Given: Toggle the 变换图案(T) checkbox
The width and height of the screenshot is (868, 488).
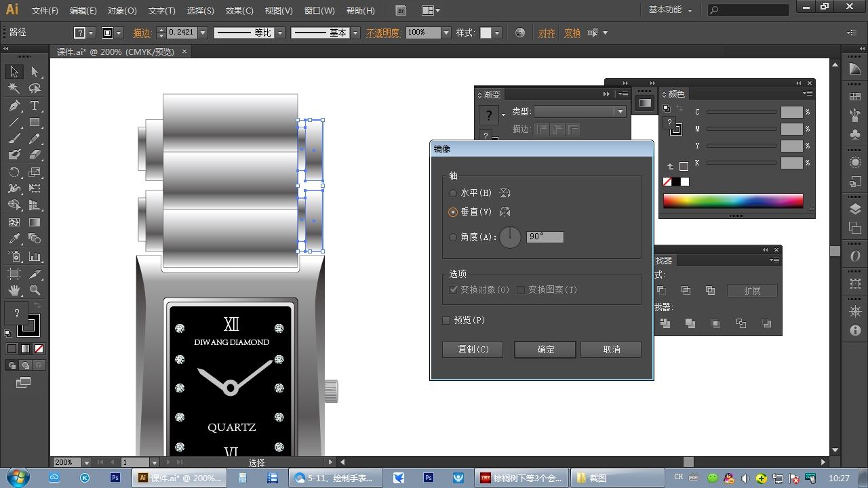Looking at the screenshot, I should tap(521, 290).
